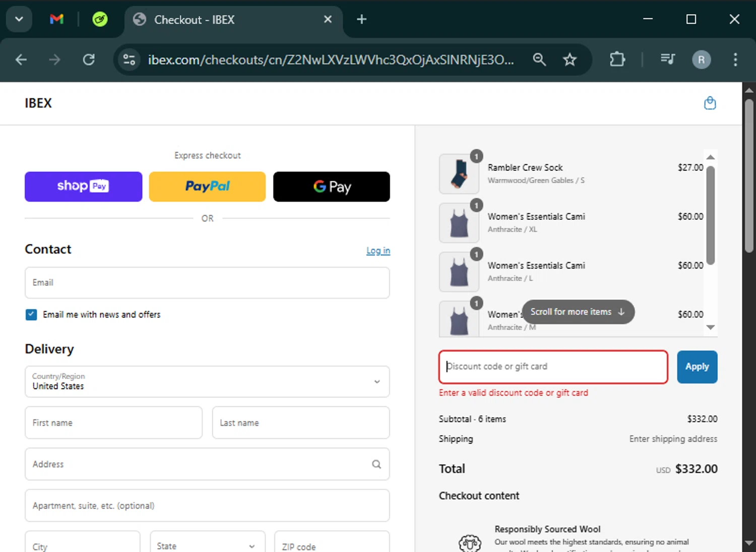Click the address search magnifier icon

click(376, 464)
